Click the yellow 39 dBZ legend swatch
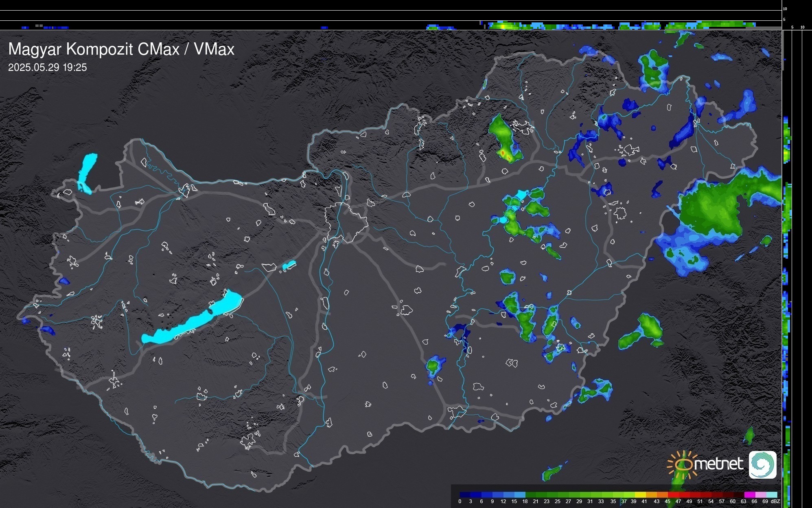This screenshot has height=508, width=812. [640, 495]
